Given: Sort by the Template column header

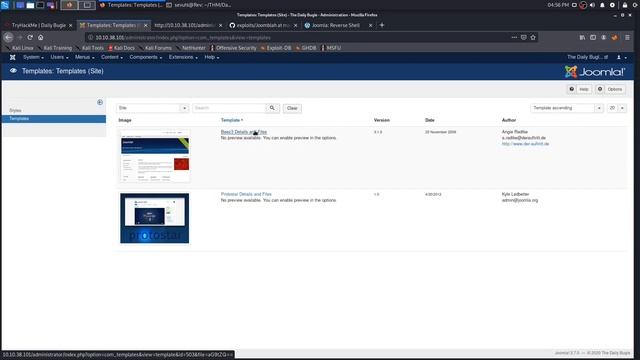Looking at the screenshot, I should pos(231,120).
